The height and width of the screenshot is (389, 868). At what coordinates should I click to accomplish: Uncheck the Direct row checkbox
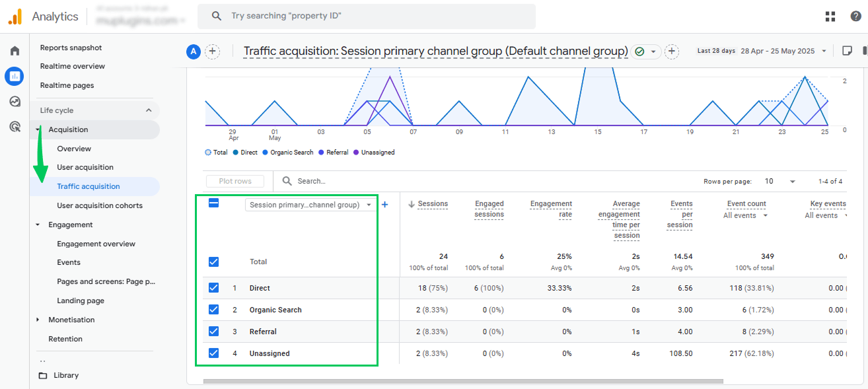pos(213,288)
